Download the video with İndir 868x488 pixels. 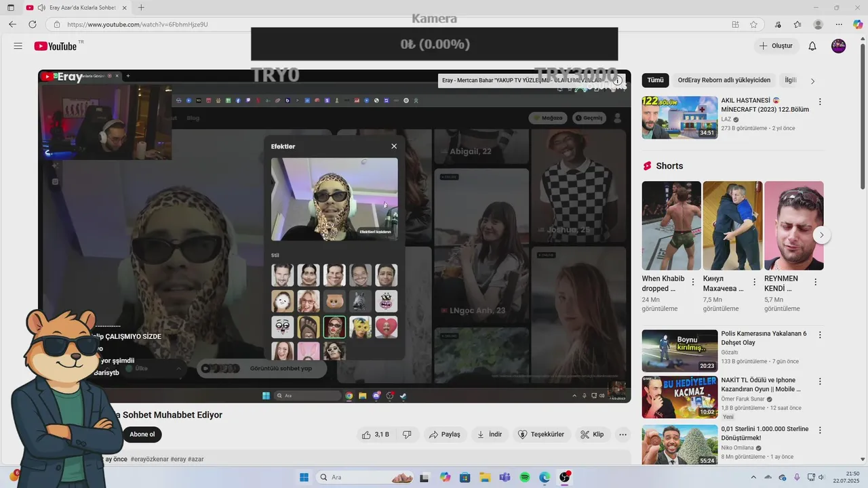(490, 434)
